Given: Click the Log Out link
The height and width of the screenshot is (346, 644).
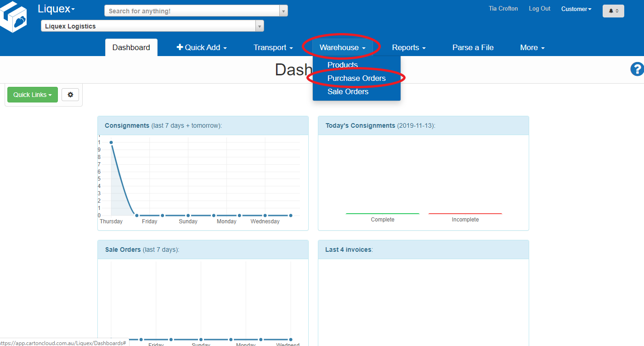Looking at the screenshot, I should (540, 9).
